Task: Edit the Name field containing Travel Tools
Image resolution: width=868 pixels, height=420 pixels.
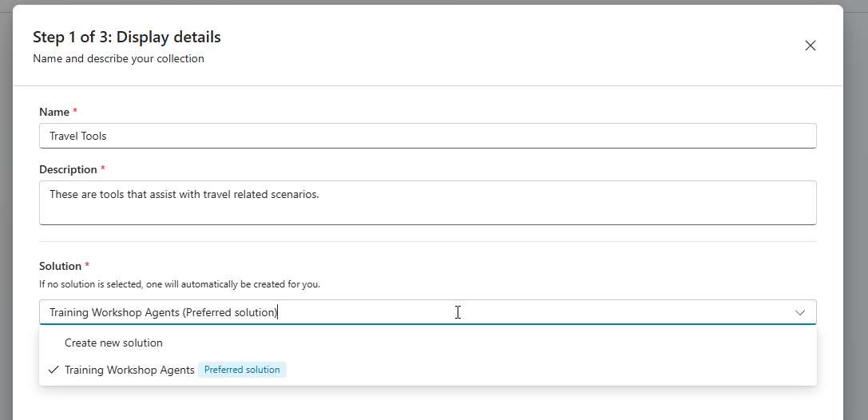Action: click(x=427, y=136)
